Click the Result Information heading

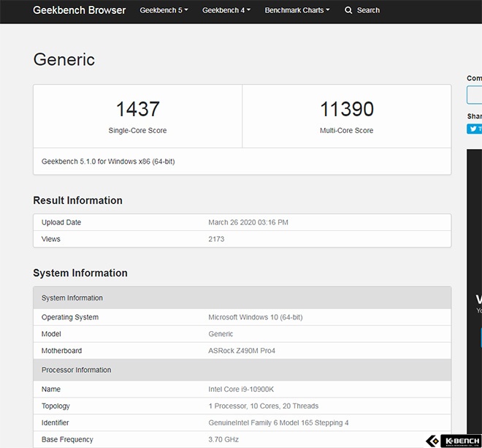coord(77,200)
